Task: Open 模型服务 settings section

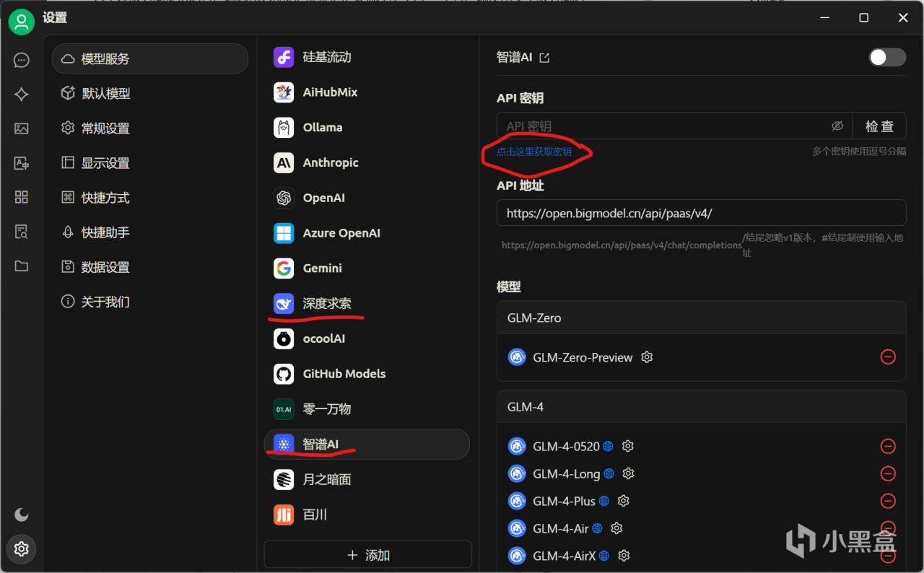Action: (x=150, y=58)
